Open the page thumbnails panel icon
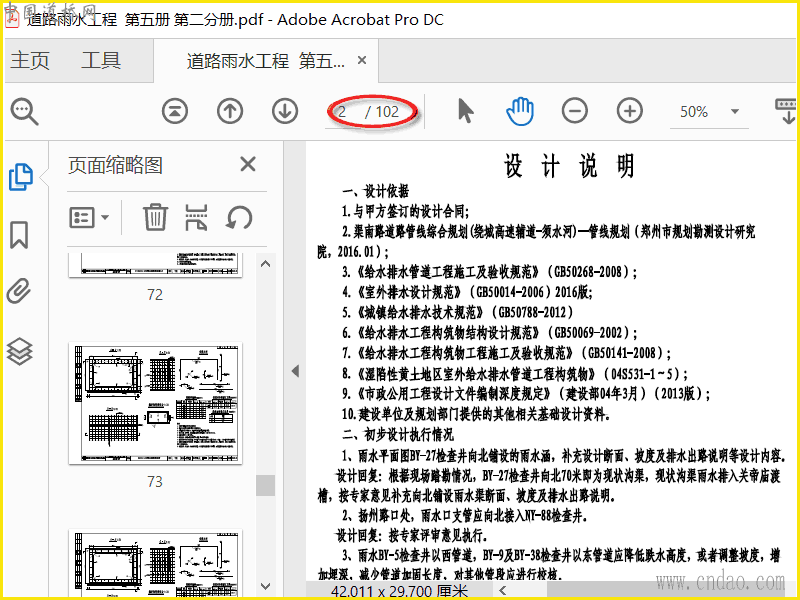Viewport: 800px width, 600px height. (x=21, y=177)
